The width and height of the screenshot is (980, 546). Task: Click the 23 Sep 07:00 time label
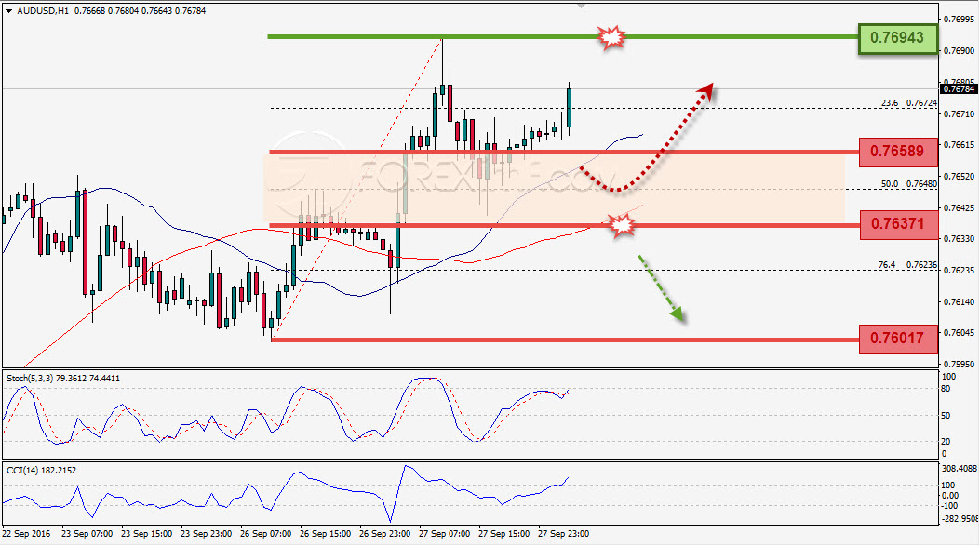[x=87, y=534]
